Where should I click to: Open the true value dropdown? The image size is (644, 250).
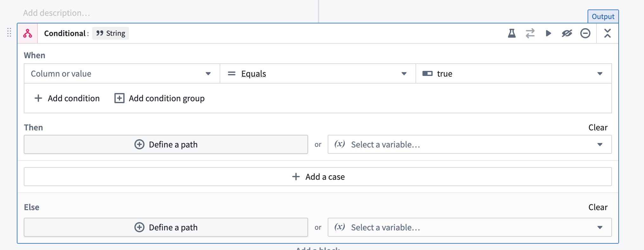pyautogui.click(x=513, y=74)
